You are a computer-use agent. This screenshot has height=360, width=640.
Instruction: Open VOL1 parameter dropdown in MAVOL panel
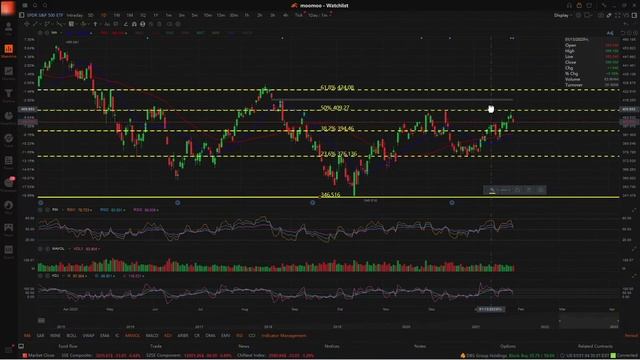[99, 249]
